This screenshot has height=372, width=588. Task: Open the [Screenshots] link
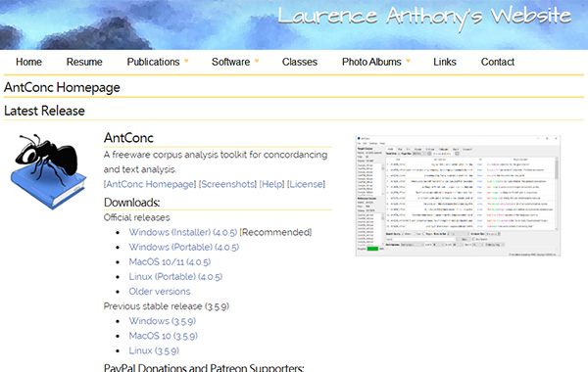(x=227, y=184)
